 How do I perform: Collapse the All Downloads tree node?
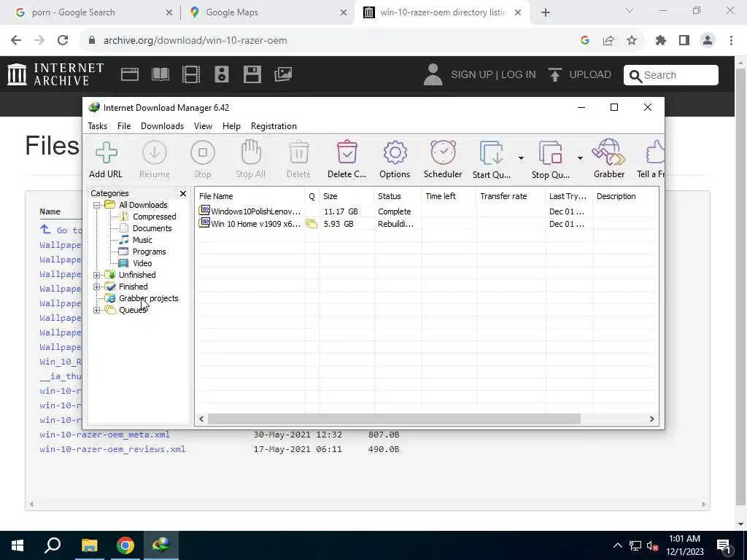pos(97,205)
